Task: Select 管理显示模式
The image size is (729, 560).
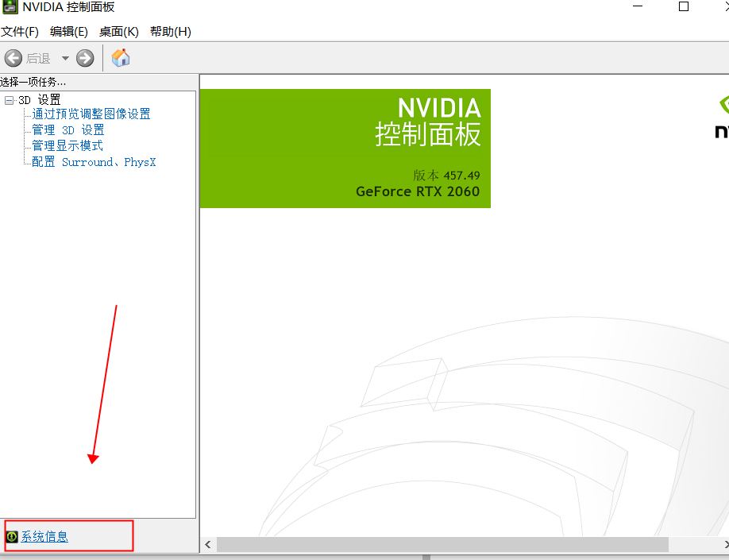Action: (67, 145)
